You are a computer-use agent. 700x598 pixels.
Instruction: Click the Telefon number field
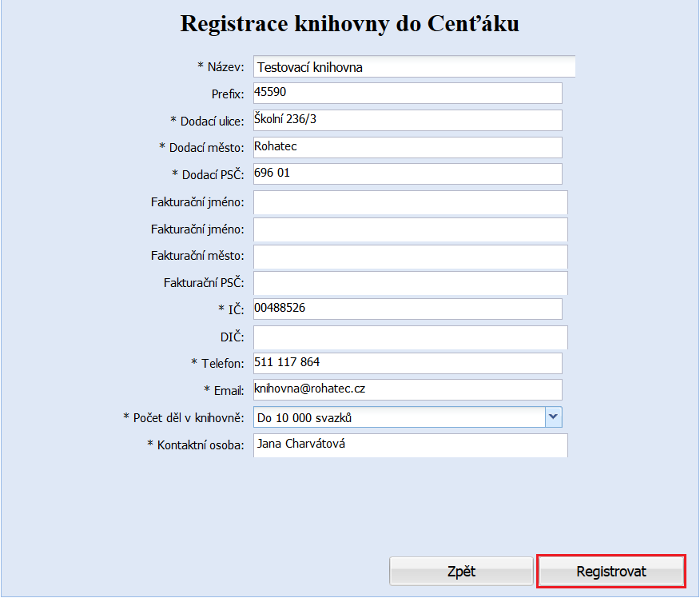[x=408, y=363]
